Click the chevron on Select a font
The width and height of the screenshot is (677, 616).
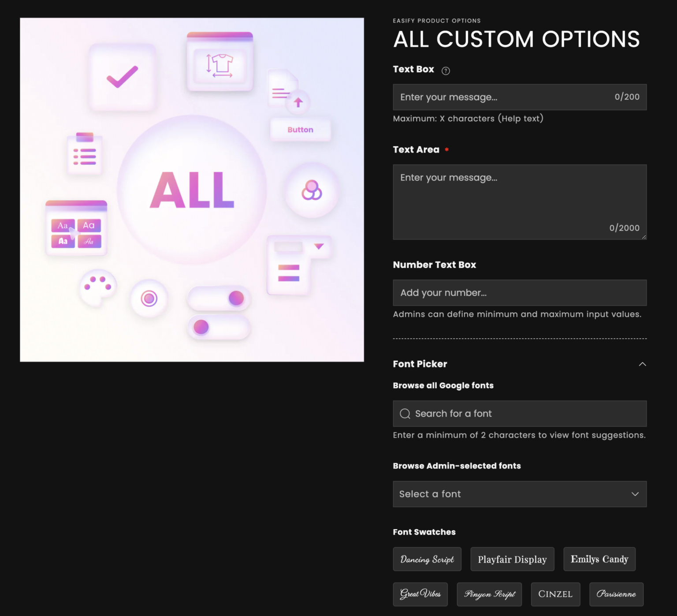[x=635, y=494]
